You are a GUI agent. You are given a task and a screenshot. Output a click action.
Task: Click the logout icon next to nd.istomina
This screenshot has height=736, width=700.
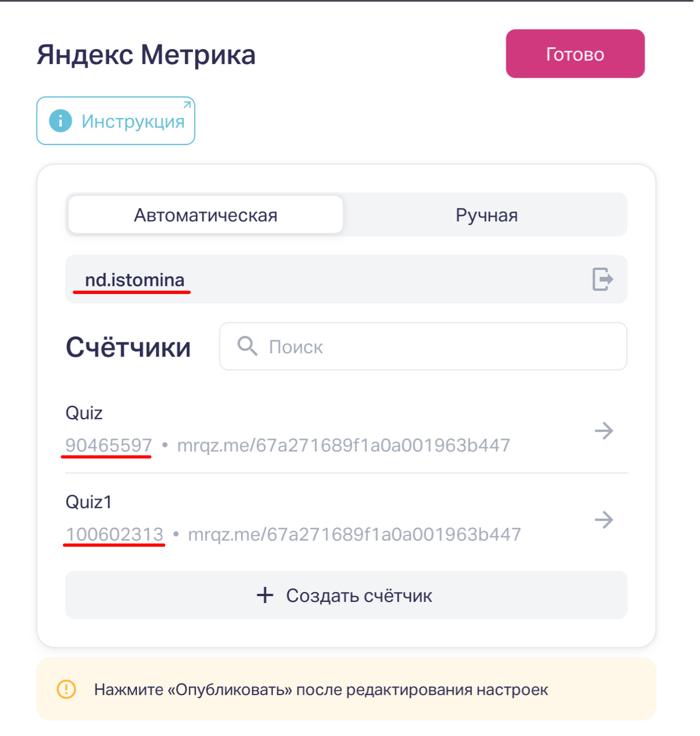(603, 279)
